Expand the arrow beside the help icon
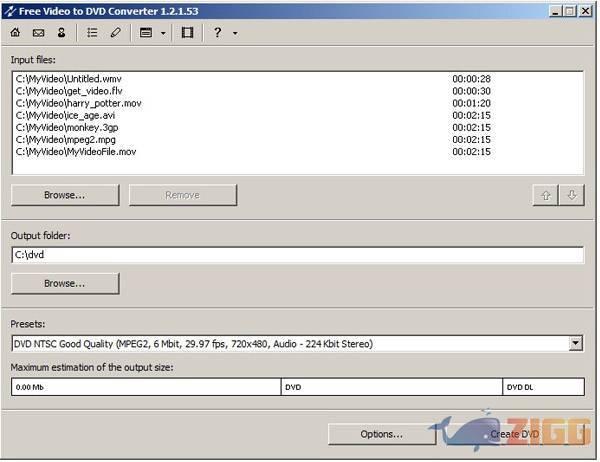 pos(235,33)
